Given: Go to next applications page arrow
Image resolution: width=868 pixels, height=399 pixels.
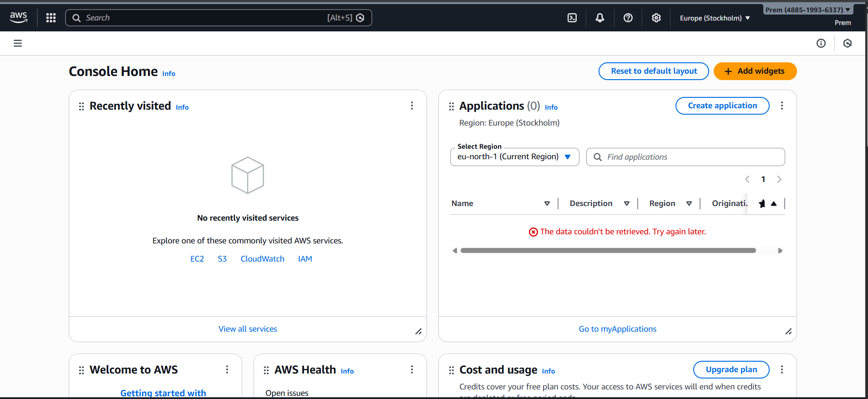Looking at the screenshot, I should click(779, 179).
